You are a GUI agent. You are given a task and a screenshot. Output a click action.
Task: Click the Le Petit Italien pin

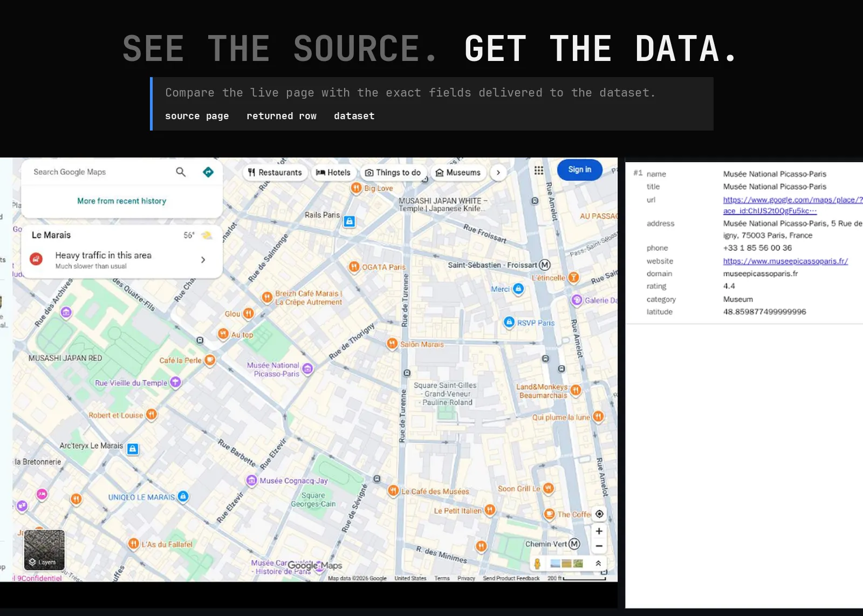click(x=490, y=510)
